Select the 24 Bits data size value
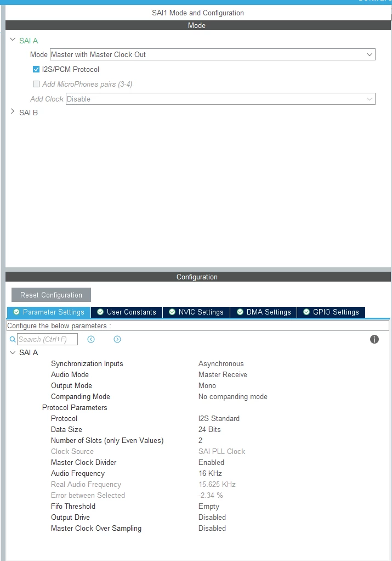The width and height of the screenshot is (392, 561). pyautogui.click(x=209, y=429)
